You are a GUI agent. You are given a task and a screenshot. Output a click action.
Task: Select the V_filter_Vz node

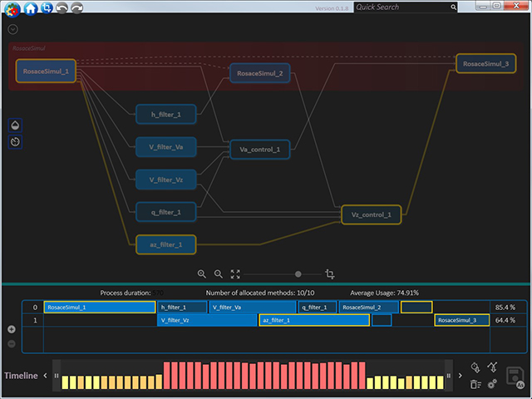(166, 180)
